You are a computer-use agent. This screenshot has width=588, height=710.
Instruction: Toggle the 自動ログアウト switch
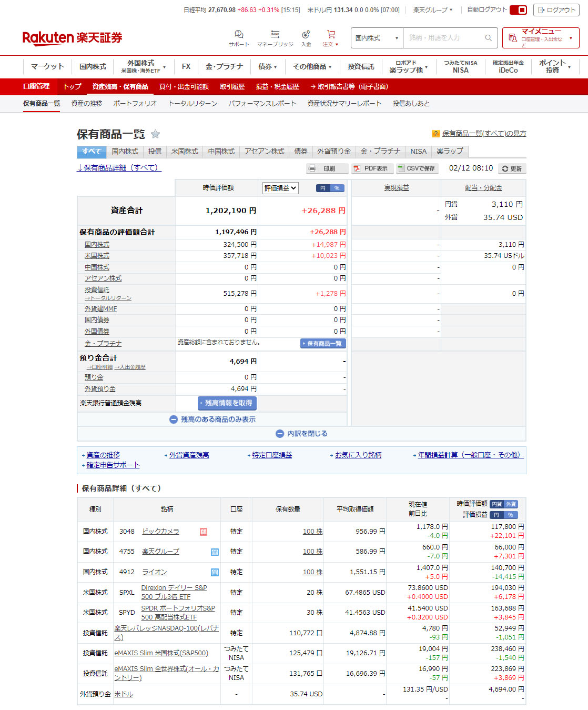click(x=518, y=10)
